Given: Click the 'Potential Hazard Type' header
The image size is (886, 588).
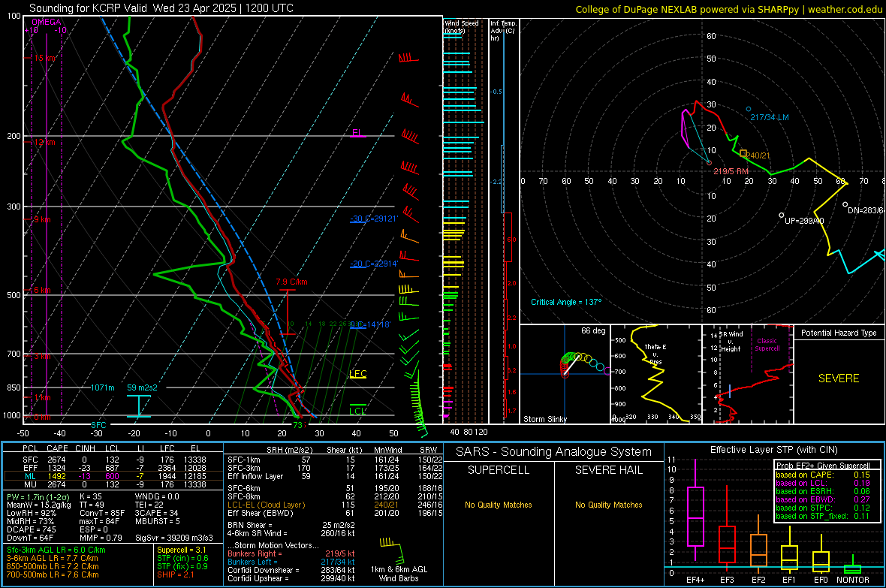Looking at the screenshot, I should point(839,333).
